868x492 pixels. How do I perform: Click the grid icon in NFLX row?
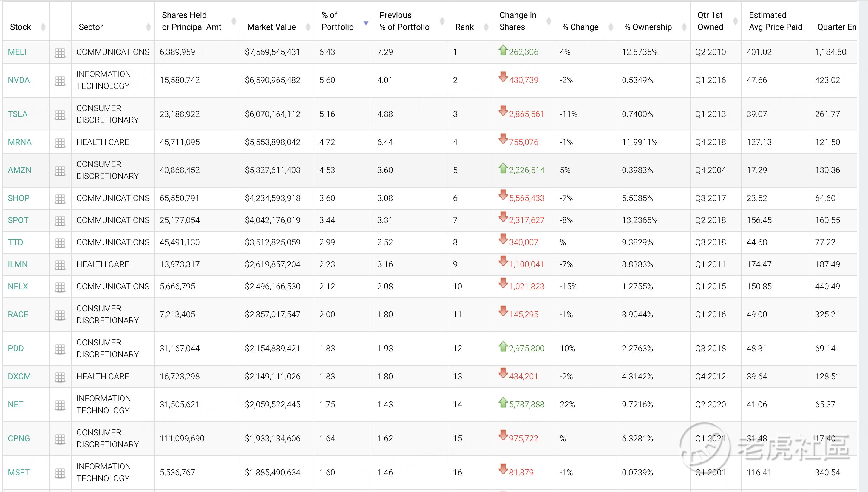point(60,287)
